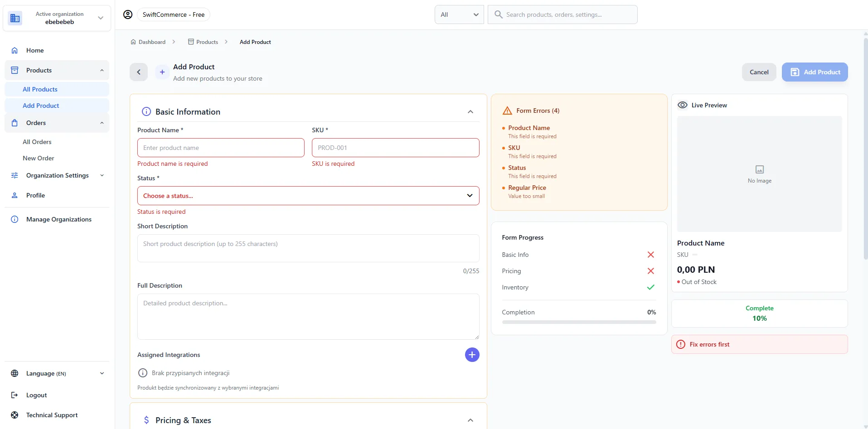Click the Manage Organizations info icon
This screenshot has width=868, height=429.
point(15,219)
